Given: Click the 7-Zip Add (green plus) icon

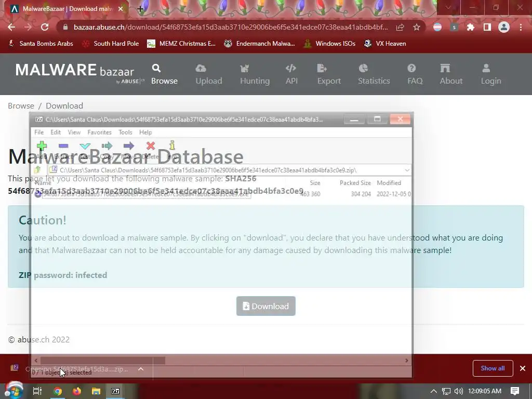Looking at the screenshot, I should pyautogui.click(x=42, y=146).
